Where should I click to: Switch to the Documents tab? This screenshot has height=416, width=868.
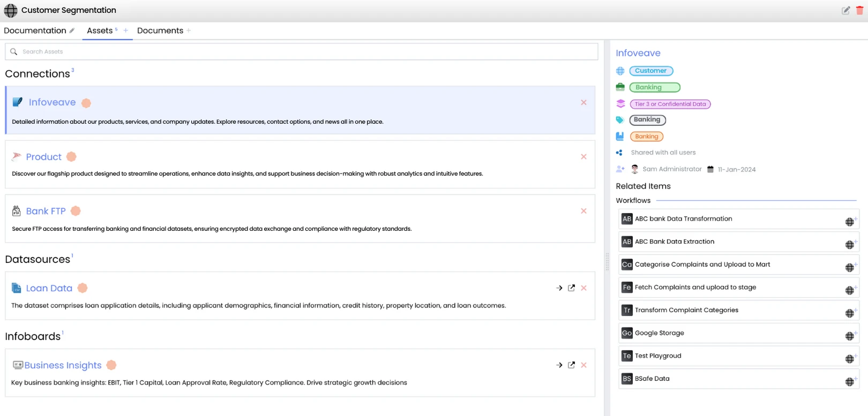[x=160, y=31]
